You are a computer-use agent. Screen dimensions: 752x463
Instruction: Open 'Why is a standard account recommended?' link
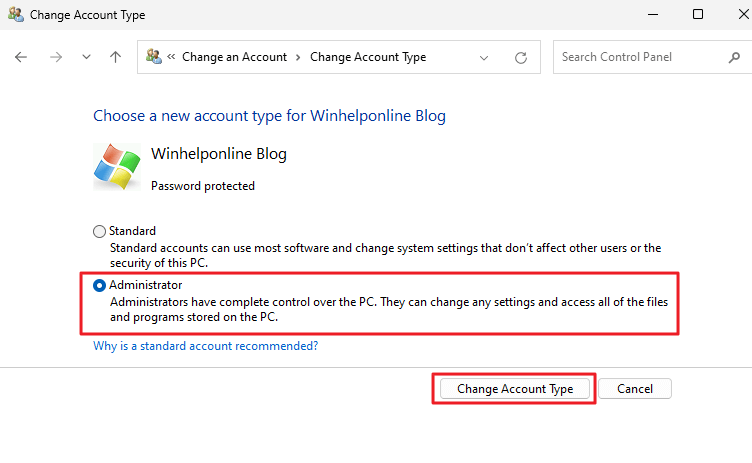click(205, 346)
